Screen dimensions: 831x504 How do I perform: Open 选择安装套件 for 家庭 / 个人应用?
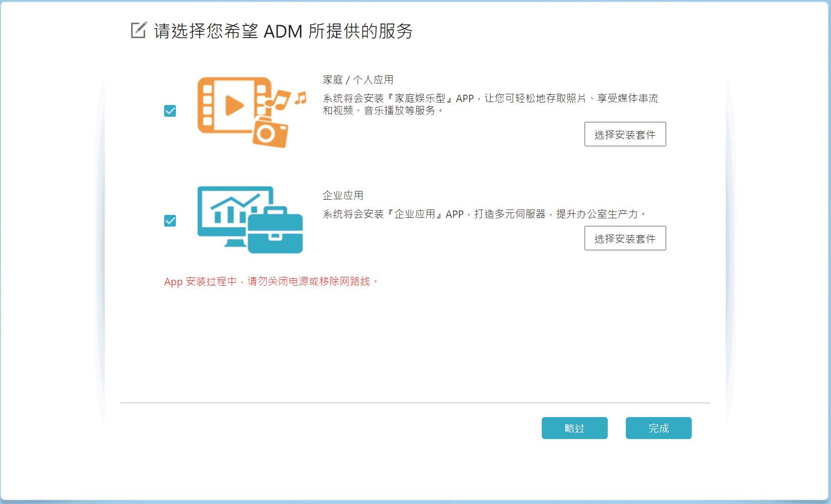pos(625,134)
